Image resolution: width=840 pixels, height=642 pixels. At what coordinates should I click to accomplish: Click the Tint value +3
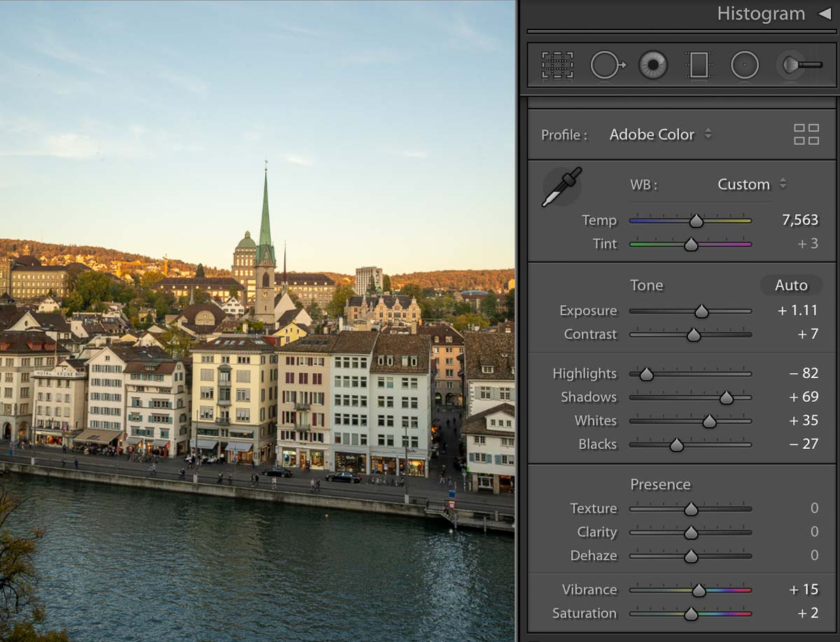click(x=808, y=244)
